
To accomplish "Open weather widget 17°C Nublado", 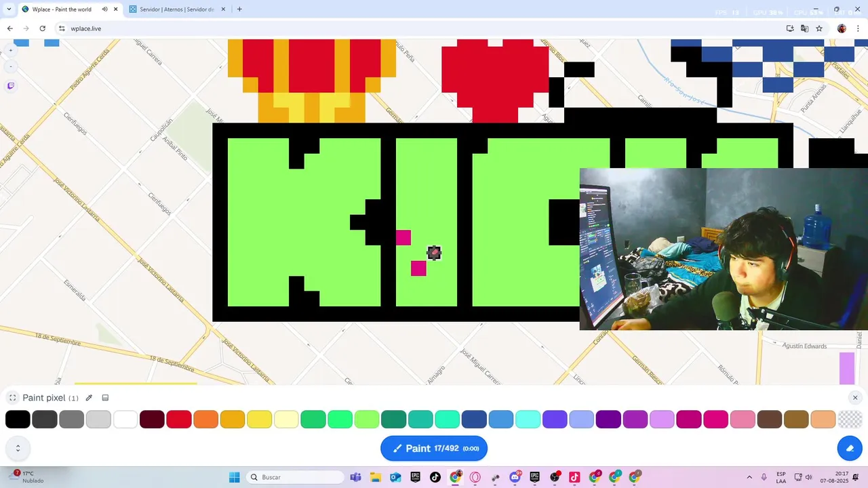I will (27, 477).
